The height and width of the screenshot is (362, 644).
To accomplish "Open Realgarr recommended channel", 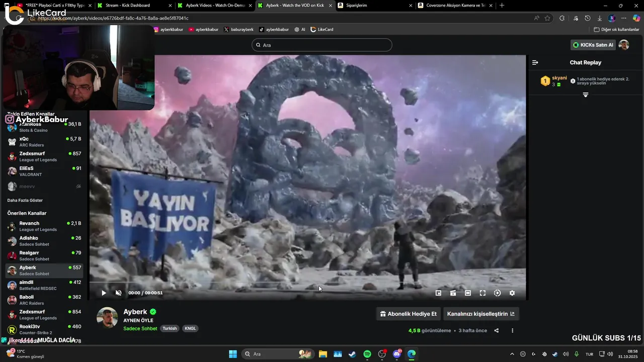I will [x=44, y=255].
